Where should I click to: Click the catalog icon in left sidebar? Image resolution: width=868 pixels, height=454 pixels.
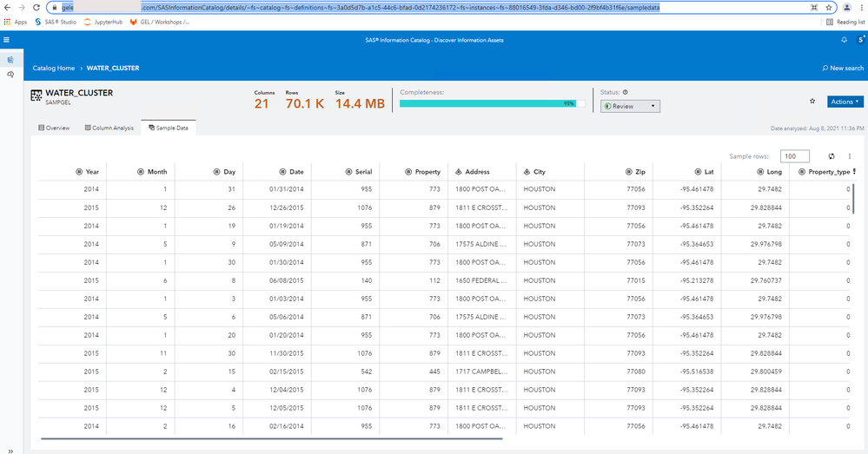point(10,60)
